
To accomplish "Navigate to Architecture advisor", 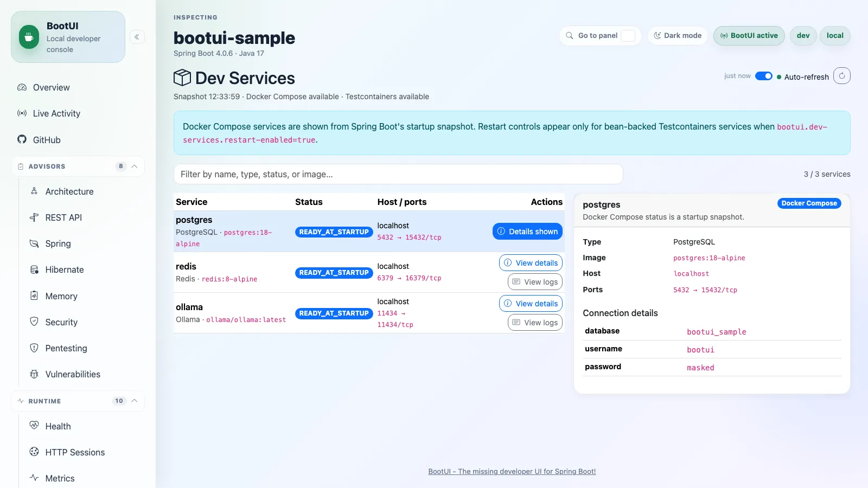I will point(84,191).
